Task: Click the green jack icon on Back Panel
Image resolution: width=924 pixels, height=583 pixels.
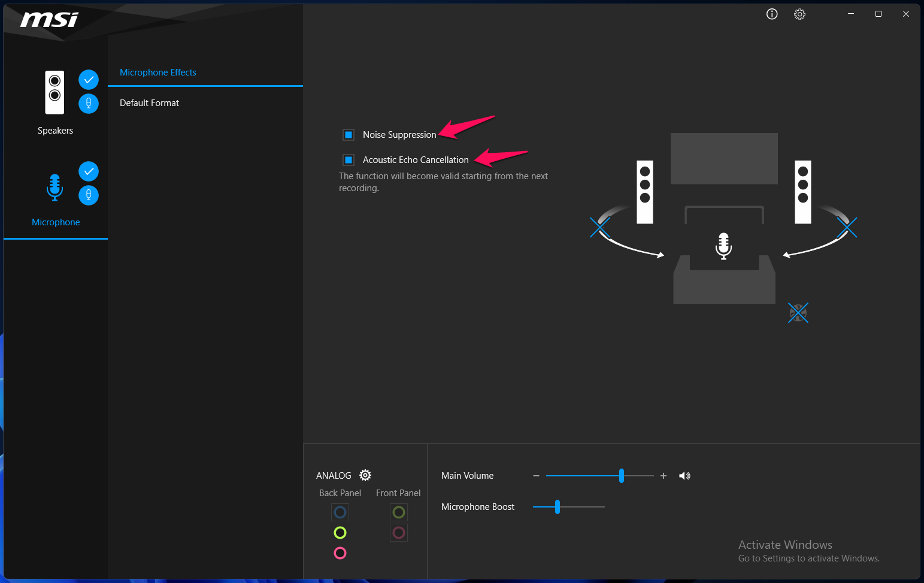Action: click(340, 532)
